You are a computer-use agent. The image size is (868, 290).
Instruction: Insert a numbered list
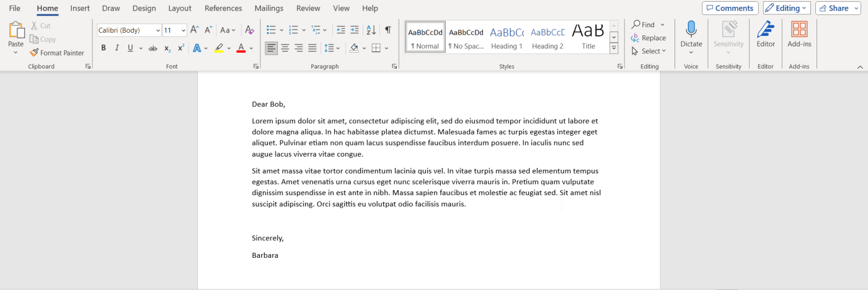click(x=294, y=30)
